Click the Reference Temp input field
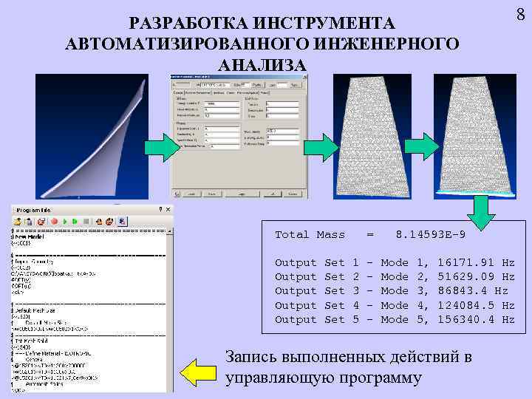The width and height of the screenshot is (532, 399). click(x=282, y=143)
